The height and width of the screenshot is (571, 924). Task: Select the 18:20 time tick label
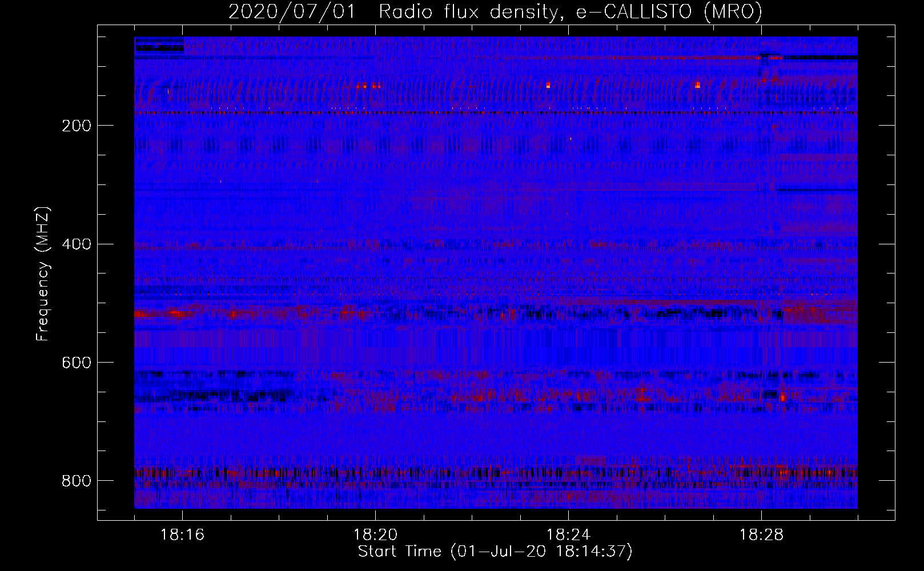375,534
